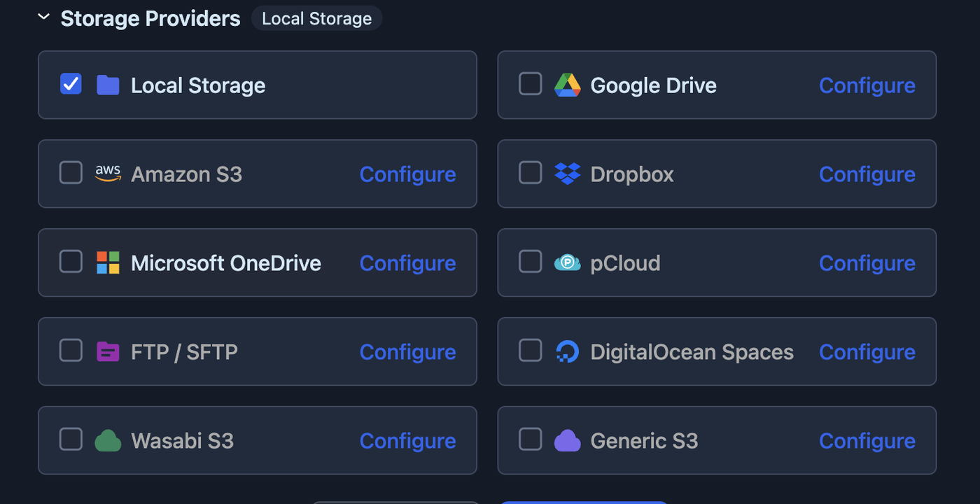Tick the Generic S3 checkbox
Screen dimensions: 980x504
530,439
